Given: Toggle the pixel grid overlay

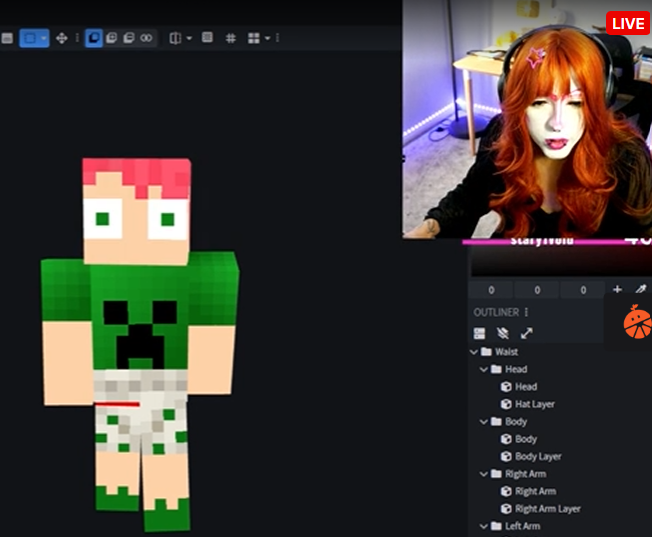Looking at the screenshot, I should [x=230, y=38].
